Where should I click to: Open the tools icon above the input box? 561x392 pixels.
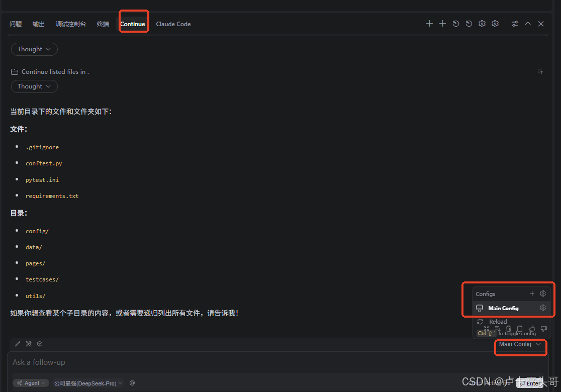coord(29,344)
